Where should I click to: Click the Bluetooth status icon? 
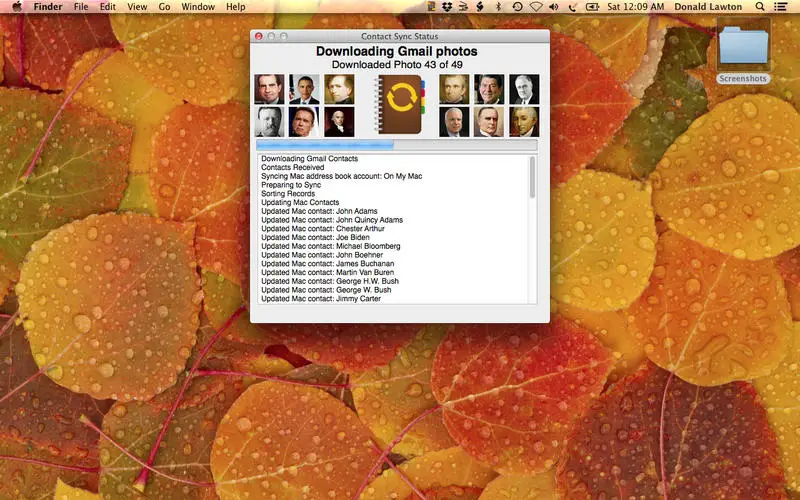click(x=498, y=7)
